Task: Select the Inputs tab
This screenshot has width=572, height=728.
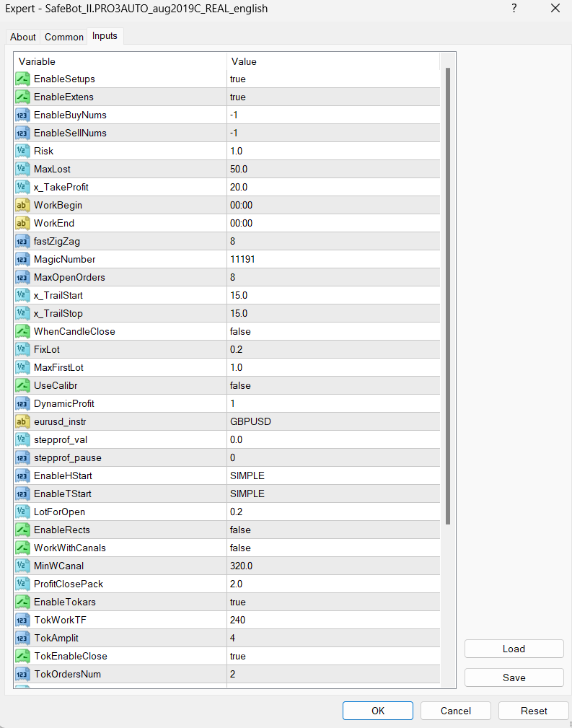Action: [105, 36]
